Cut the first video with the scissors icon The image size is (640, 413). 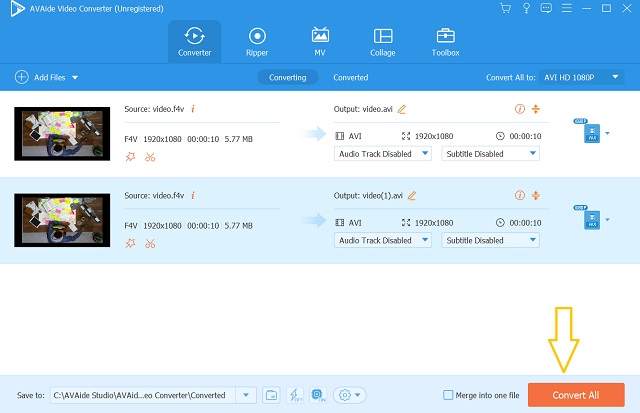click(150, 157)
